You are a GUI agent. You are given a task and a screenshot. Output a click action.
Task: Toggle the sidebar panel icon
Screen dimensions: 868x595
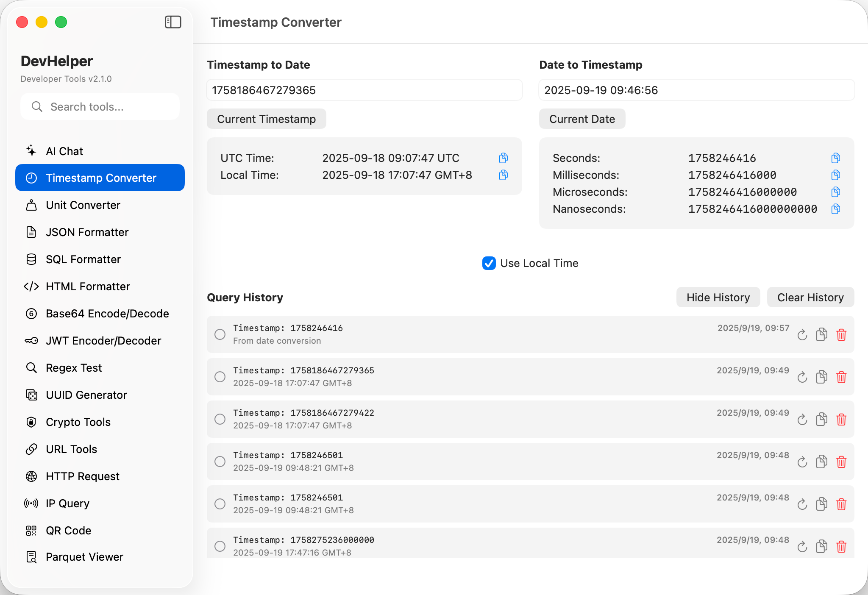point(173,22)
